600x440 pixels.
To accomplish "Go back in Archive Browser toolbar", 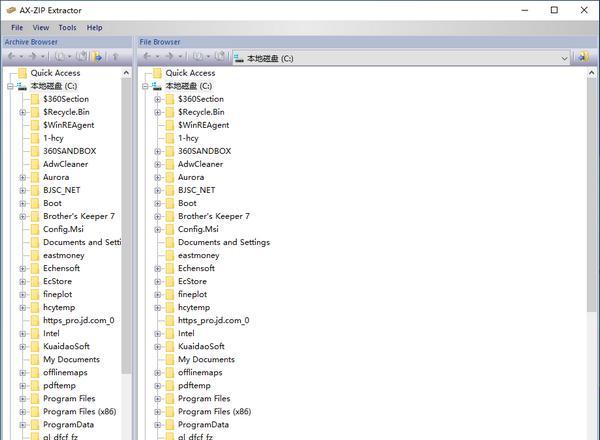I will click(11, 57).
